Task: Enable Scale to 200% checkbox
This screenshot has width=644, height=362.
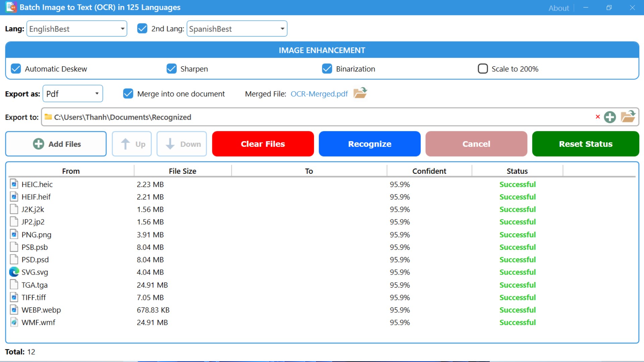Action: (x=483, y=69)
